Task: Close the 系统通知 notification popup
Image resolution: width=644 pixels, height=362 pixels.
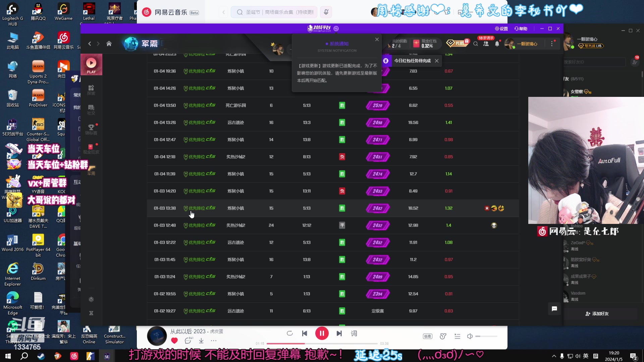Action: (x=377, y=39)
